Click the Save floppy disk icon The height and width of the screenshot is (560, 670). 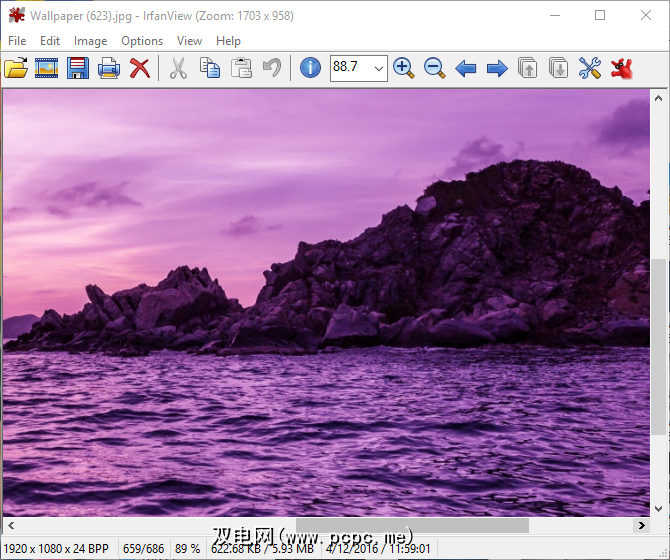(x=78, y=68)
